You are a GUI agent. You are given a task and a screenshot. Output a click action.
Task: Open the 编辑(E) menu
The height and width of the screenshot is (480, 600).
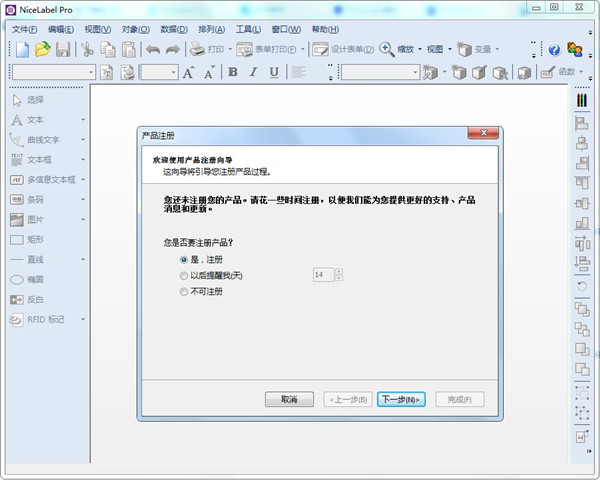61,29
